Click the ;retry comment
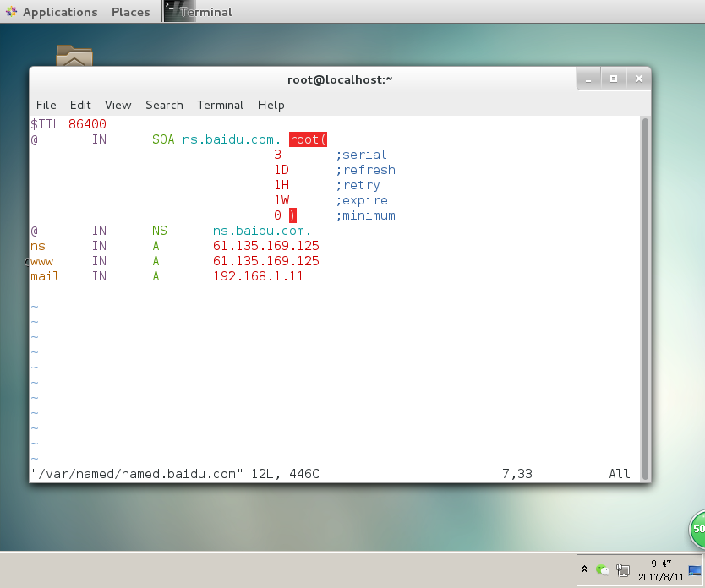The width and height of the screenshot is (705, 588). [x=358, y=185]
